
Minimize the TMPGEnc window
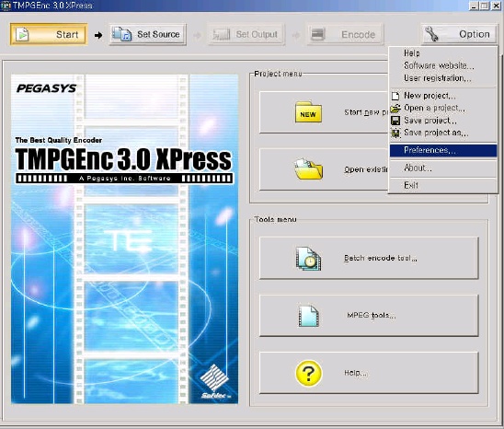coord(474,6)
